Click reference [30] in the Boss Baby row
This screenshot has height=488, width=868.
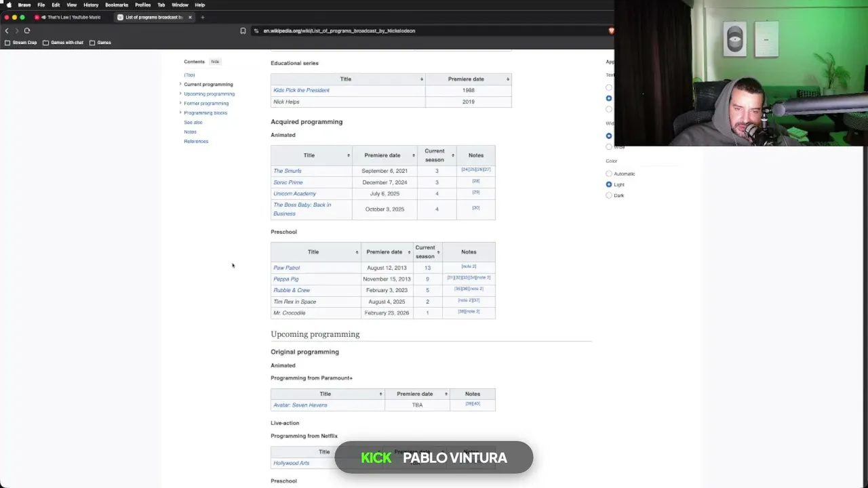point(476,207)
